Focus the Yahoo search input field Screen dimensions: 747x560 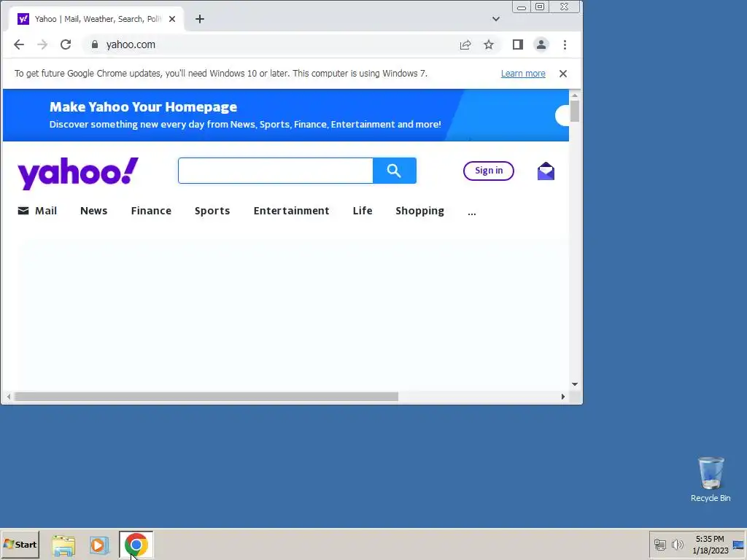coord(275,171)
